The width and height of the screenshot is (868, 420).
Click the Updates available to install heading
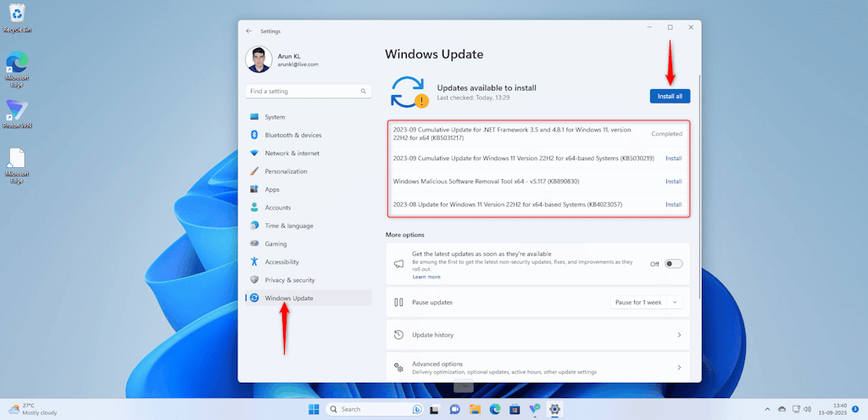tap(487, 87)
